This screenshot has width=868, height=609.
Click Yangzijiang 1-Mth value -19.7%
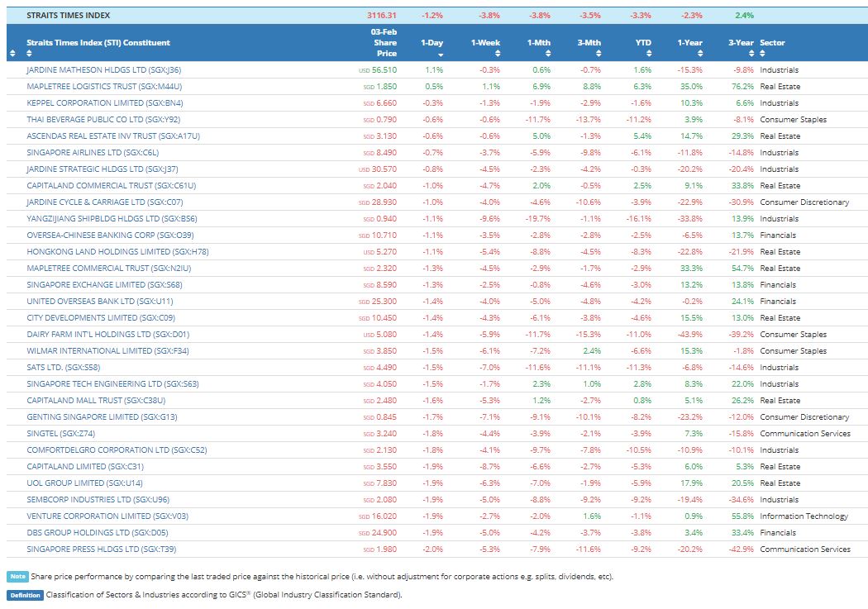click(x=538, y=218)
